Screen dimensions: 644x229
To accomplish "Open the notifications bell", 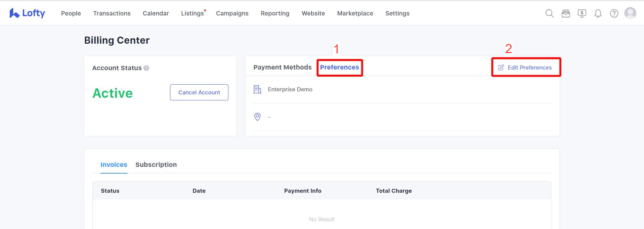I will pyautogui.click(x=598, y=13).
